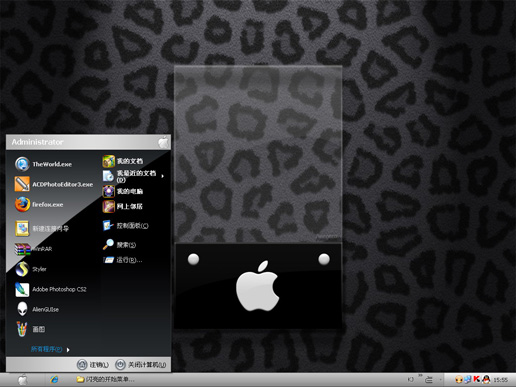516x387 pixels.
Task: Start firefox.exe from the Start menu
Action: tap(39, 204)
